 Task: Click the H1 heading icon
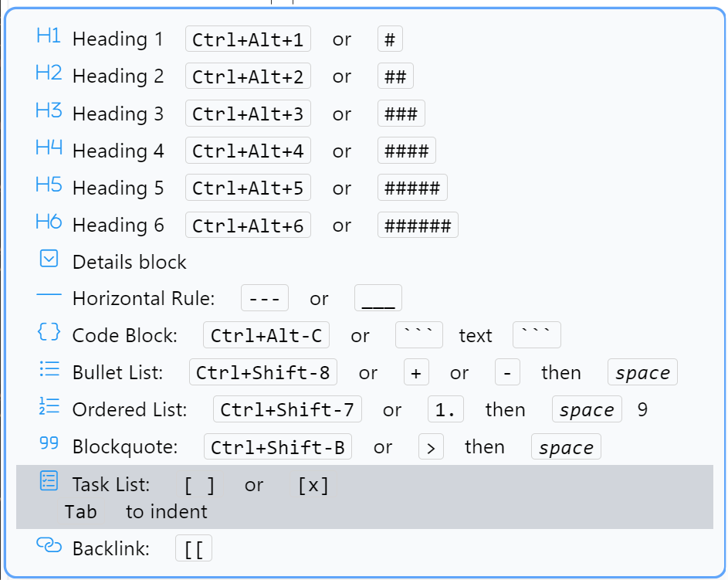(x=49, y=36)
